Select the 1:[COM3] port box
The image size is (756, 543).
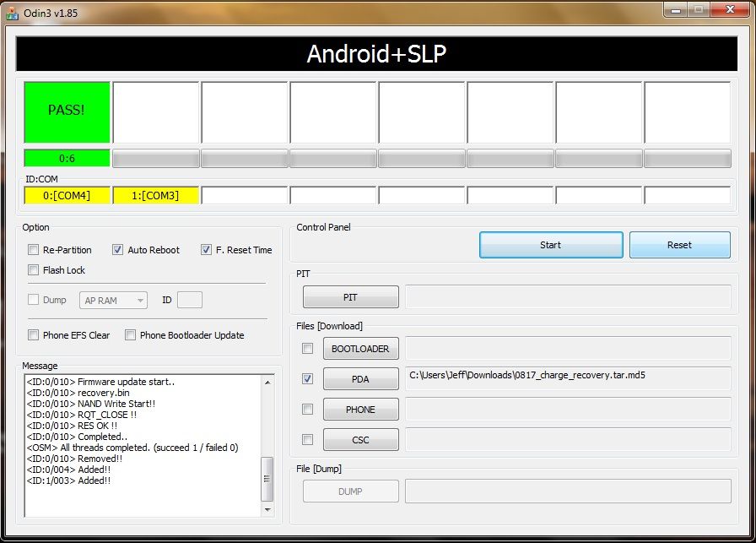(x=155, y=195)
